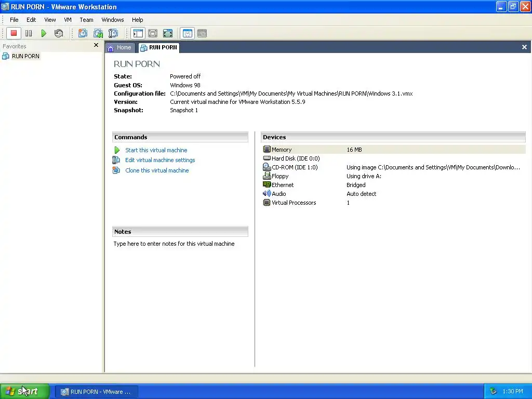The width and height of the screenshot is (532, 399).
Task: Click the Memory device icon
Action: pos(267,149)
